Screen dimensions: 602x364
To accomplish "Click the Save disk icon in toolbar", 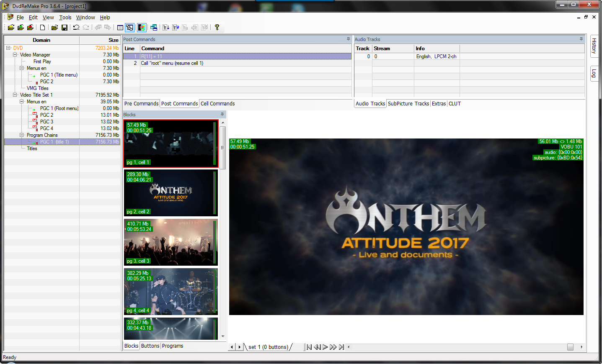I will pos(65,28).
